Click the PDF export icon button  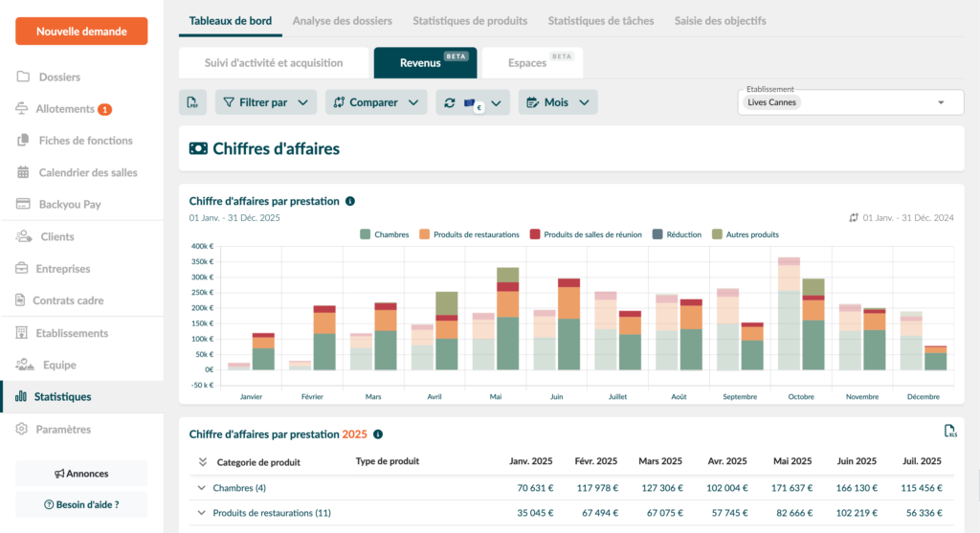(192, 102)
